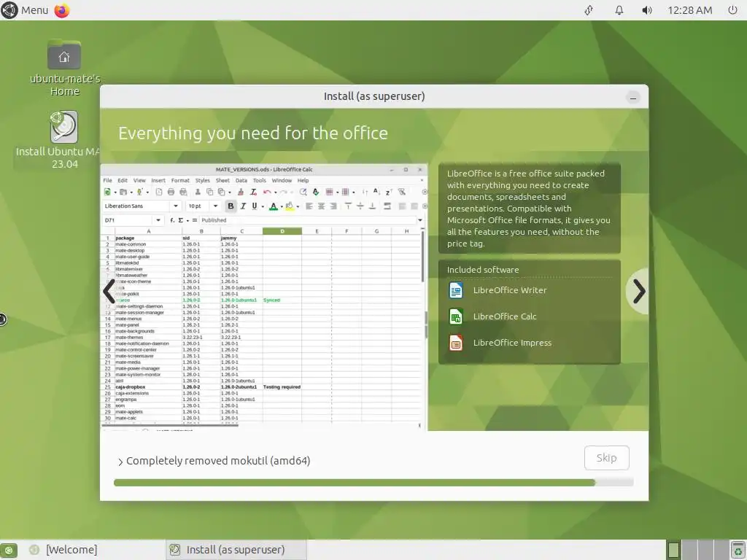The width and height of the screenshot is (747, 560).
Task: Expand the 'Completely removed mokutil' details
Action: point(120,462)
